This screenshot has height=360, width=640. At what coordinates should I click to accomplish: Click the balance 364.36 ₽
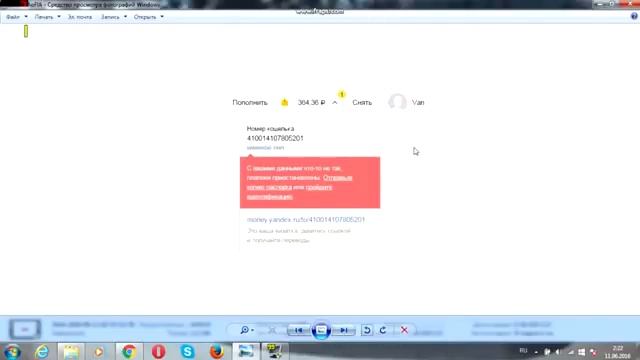click(311, 102)
